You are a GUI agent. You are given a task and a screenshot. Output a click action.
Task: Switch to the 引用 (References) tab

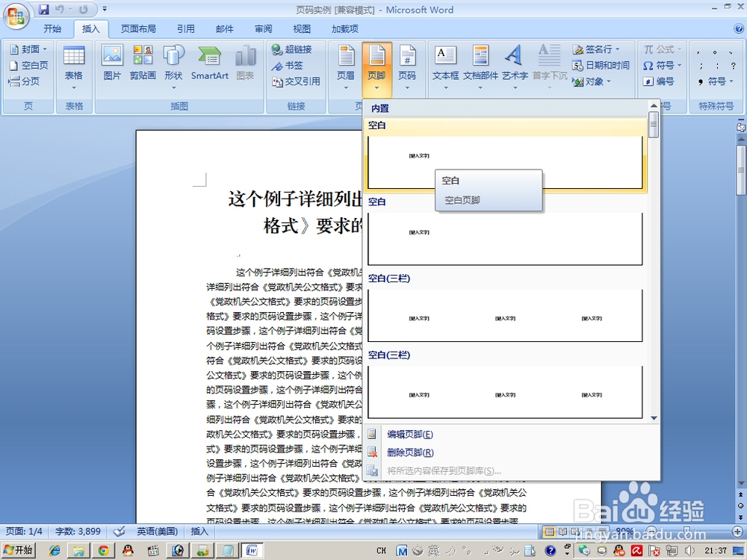186,29
